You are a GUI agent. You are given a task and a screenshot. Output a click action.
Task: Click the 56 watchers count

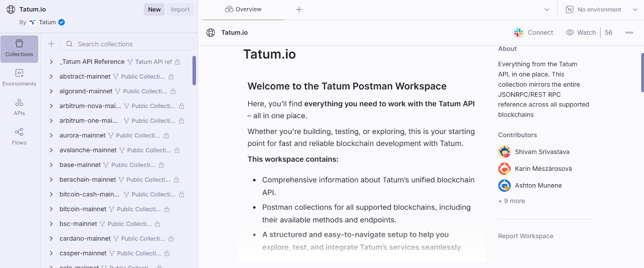(609, 33)
